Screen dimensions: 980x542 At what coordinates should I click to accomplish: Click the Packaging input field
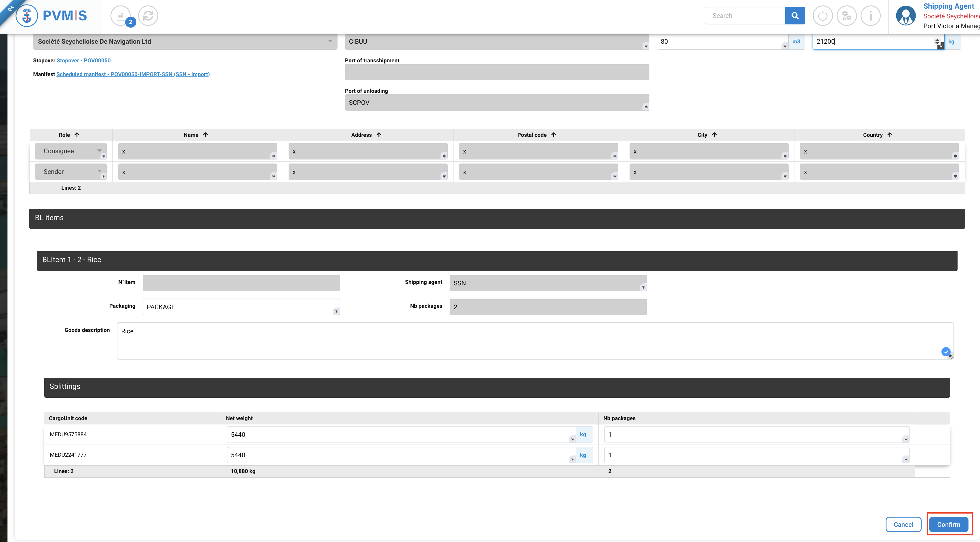240,307
